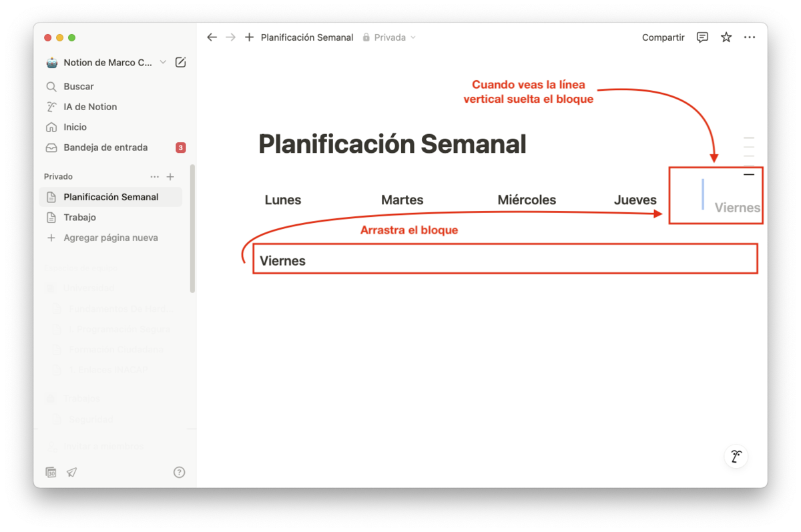Screen dimensions: 801x532
Task: Navigate back with the left arrow
Action: pyautogui.click(x=212, y=37)
